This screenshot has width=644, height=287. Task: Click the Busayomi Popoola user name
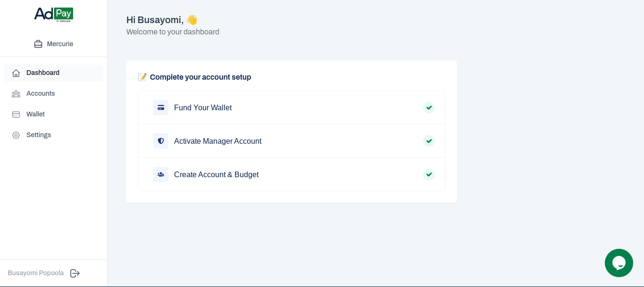pos(35,273)
